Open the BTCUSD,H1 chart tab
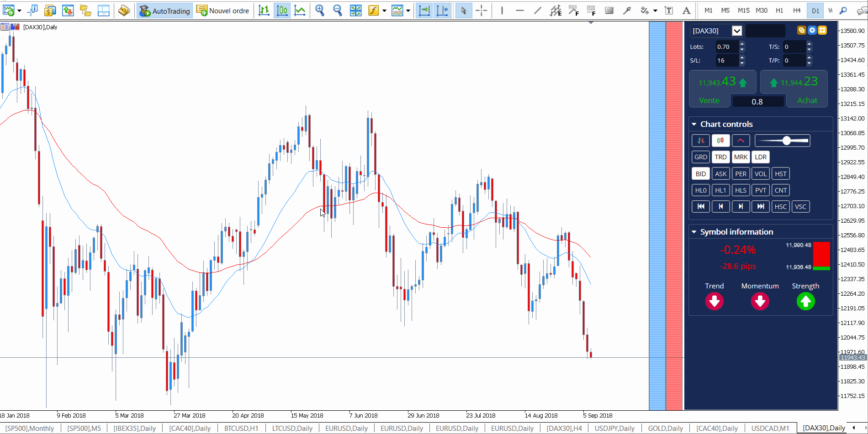This screenshot has height=434, width=868. point(241,428)
